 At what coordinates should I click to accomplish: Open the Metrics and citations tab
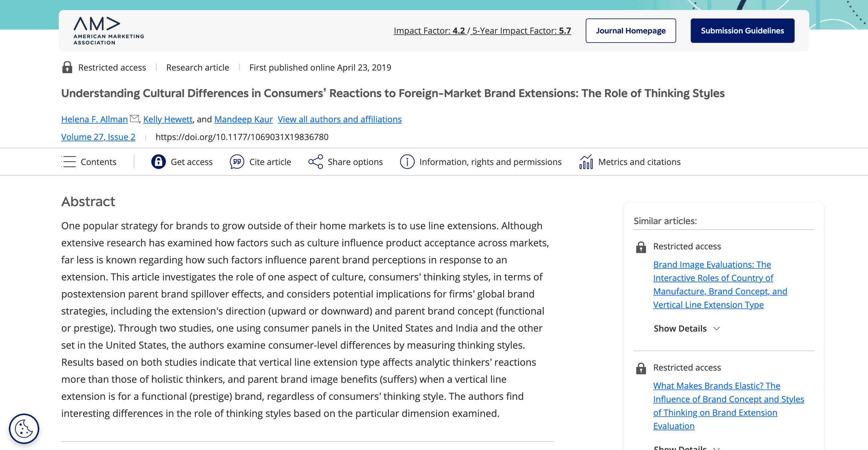pos(639,162)
